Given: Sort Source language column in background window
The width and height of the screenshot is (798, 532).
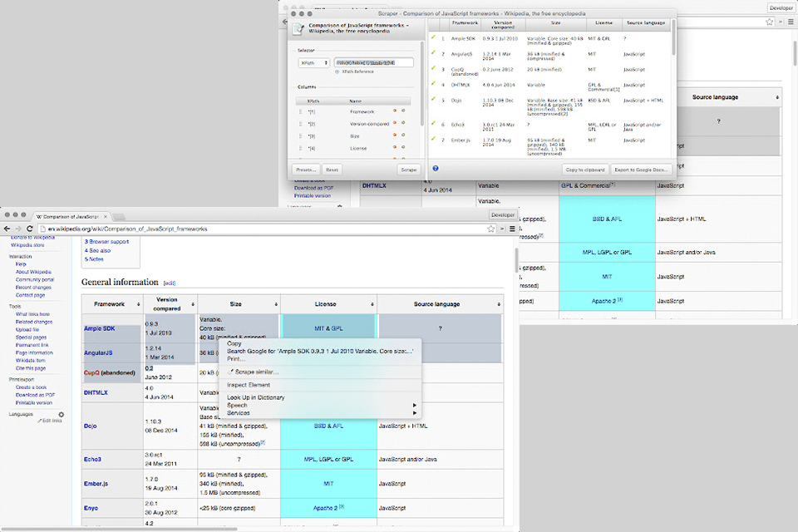Looking at the screenshot, I should point(777,97).
